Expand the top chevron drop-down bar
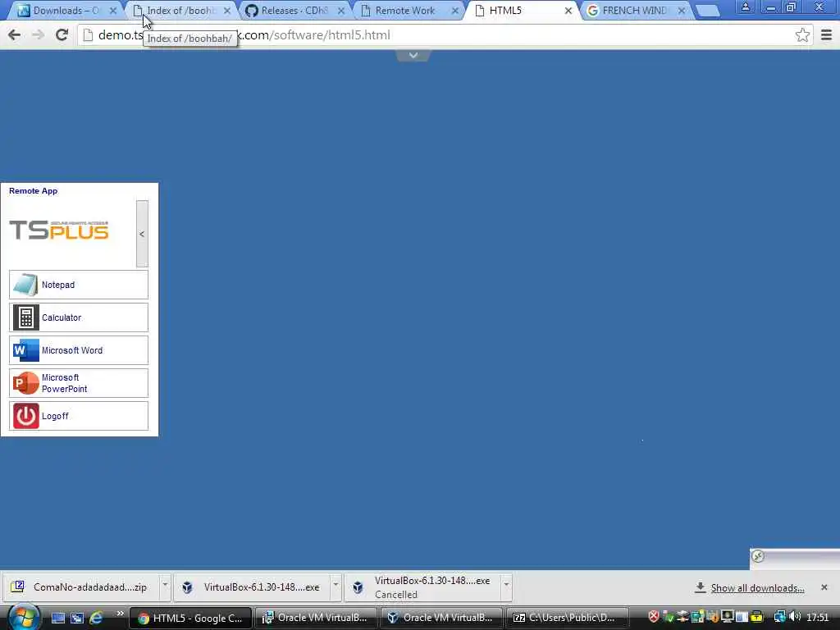This screenshot has width=840, height=630. [413, 55]
